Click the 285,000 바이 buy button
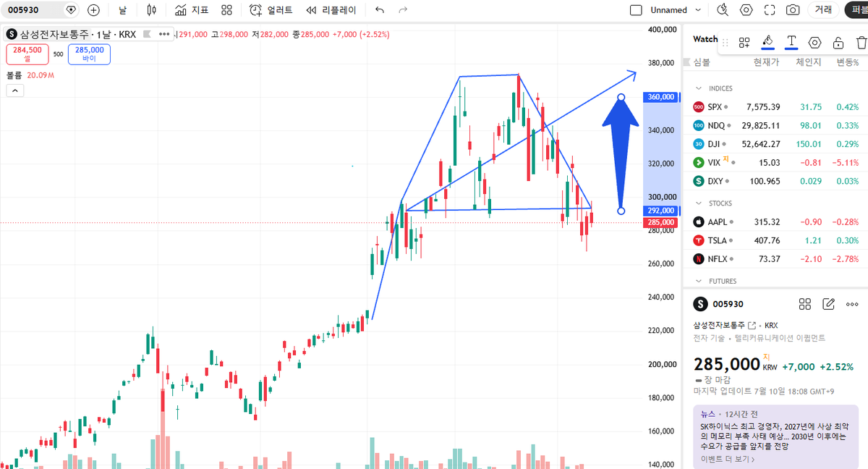This screenshot has height=469, width=868. (89, 54)
